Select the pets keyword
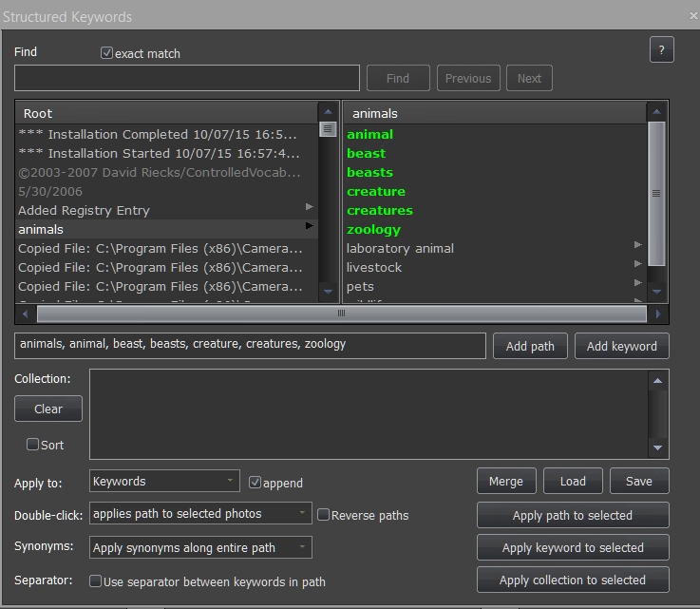Screen dimensions: 700x609 coord(494,286)
